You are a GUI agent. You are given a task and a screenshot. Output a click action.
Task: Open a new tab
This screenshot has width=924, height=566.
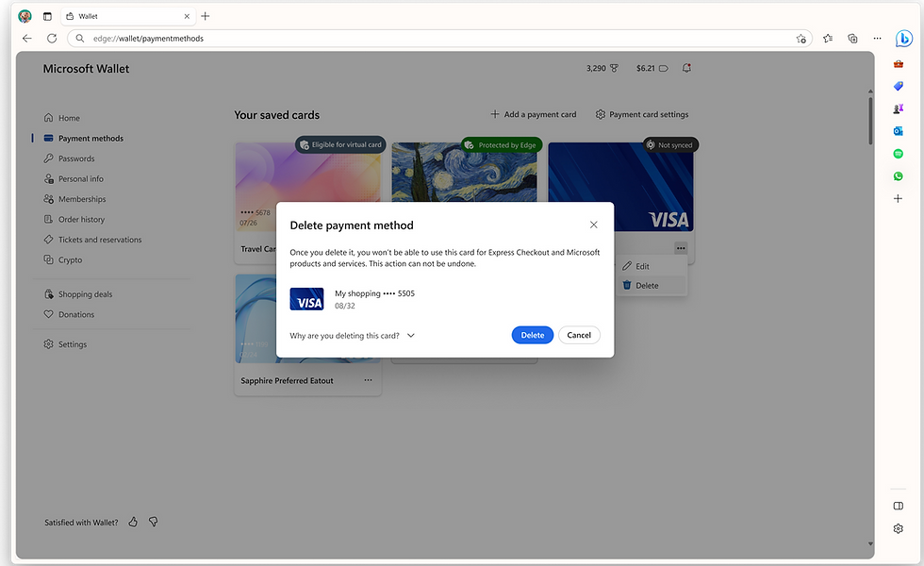tap(206, 17)
